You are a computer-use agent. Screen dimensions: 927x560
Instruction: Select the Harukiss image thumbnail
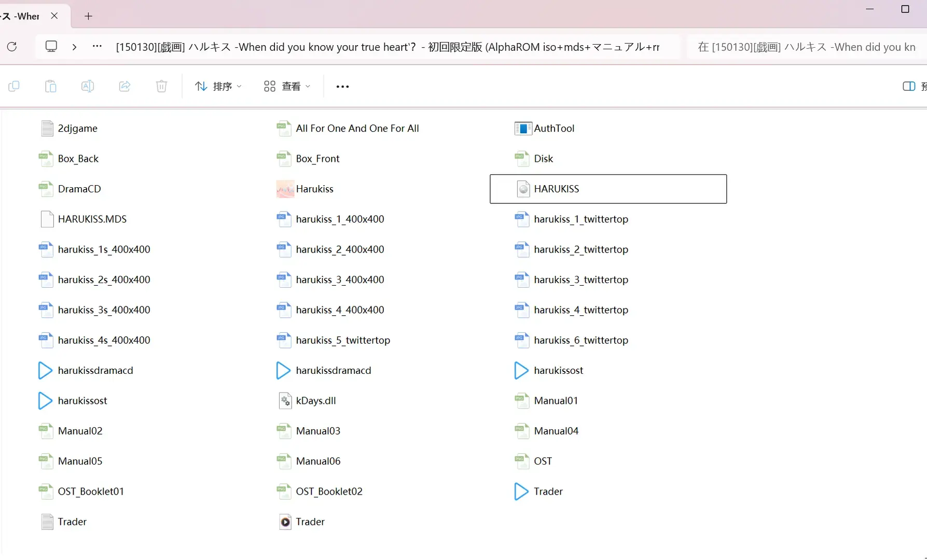(305, 189)
